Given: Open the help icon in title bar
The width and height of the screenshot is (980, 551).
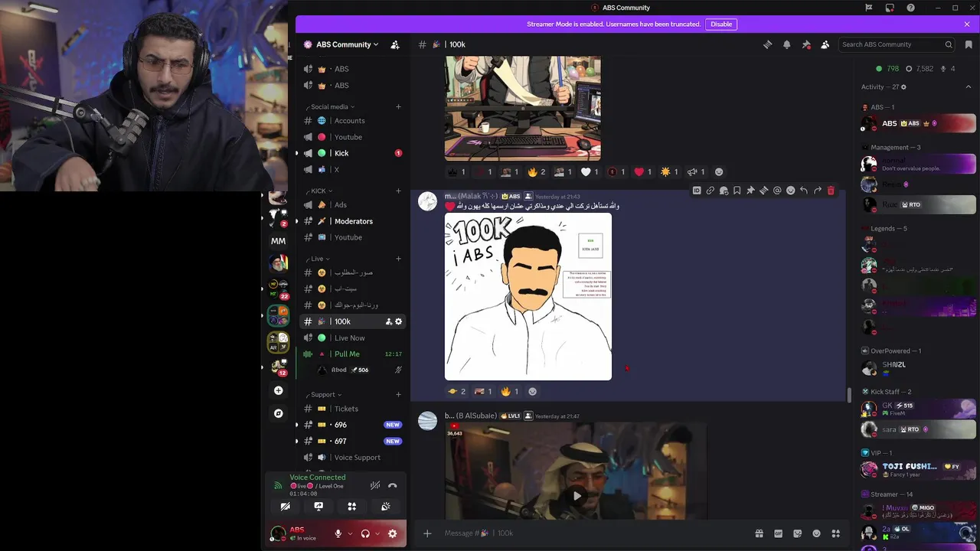Looking at the screenshot, I should pos(910,8).
